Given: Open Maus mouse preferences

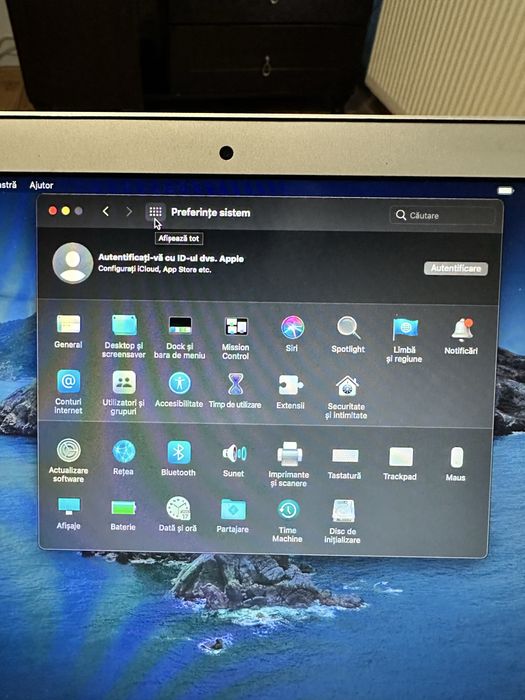Looking at the screenshot, I should click(x=456, y=464).
